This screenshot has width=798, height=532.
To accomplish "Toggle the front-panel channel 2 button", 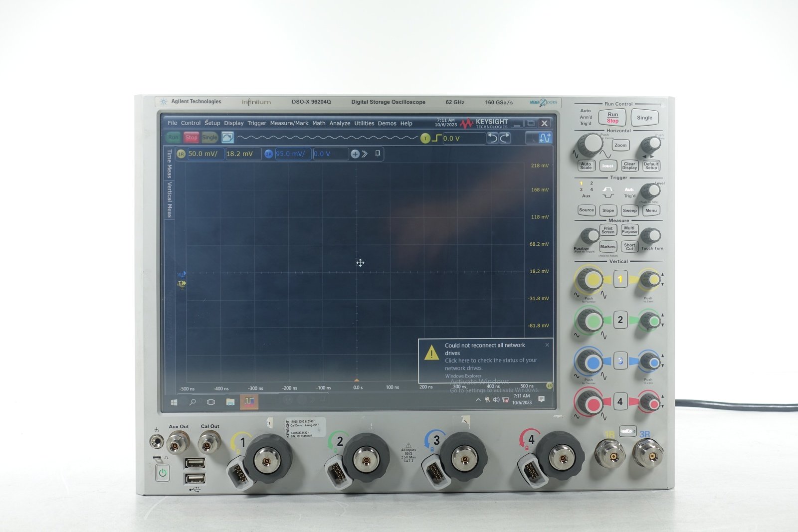I will click(620, 320).
